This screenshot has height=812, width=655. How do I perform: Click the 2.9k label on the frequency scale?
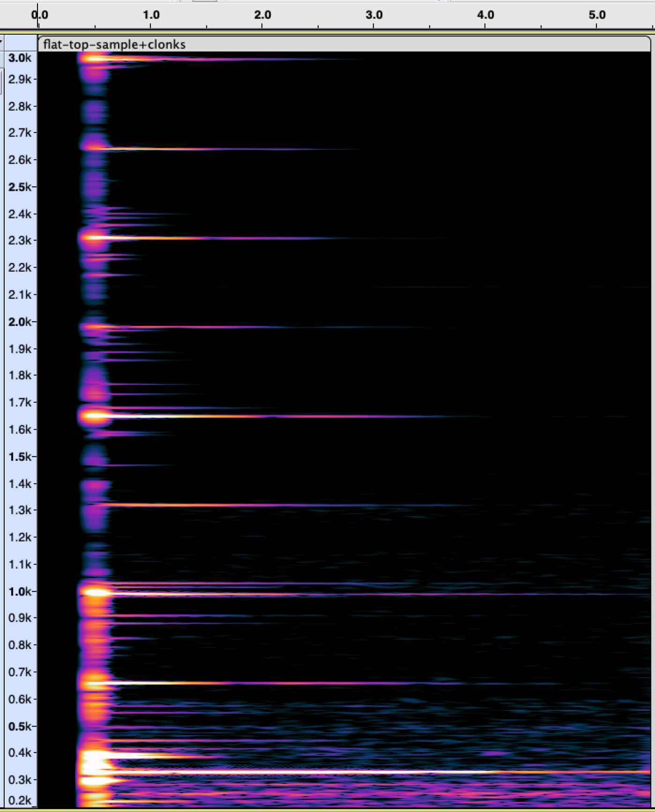[20, 79]
